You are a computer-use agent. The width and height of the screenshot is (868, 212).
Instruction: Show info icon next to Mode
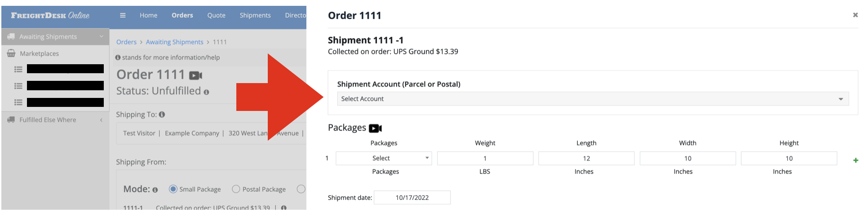click(155, 190)
